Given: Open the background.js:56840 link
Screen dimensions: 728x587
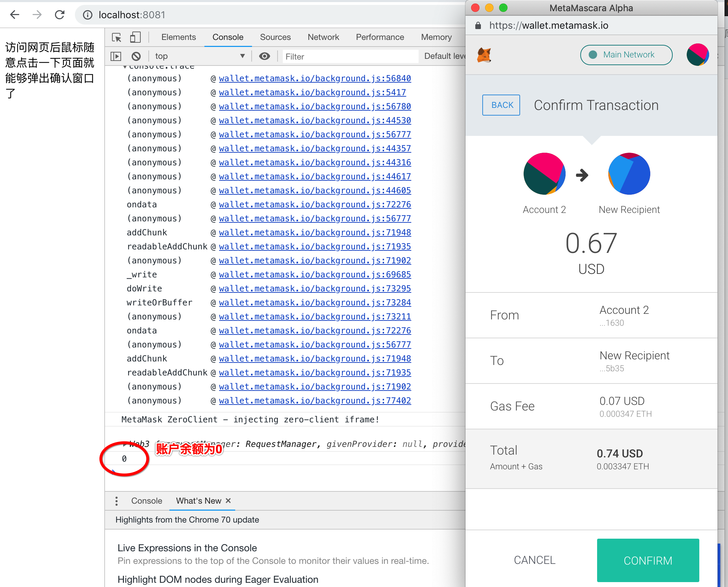Looking at the screenshot, I should [x=315, y=78].
